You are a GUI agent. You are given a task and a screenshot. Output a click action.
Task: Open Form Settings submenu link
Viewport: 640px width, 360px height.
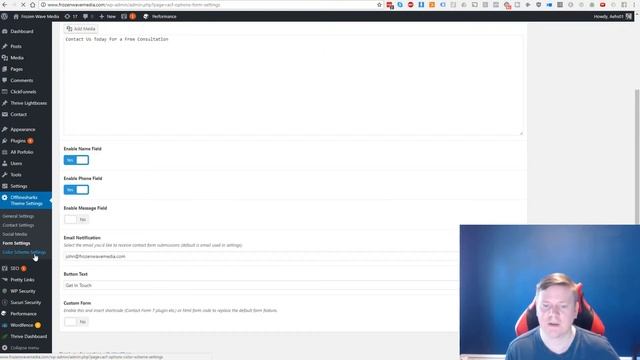click(16, 243)
